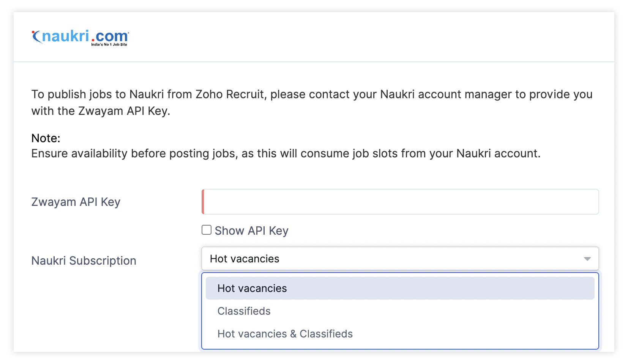Click the Naukri Subscription label

(x=84, y=260)
